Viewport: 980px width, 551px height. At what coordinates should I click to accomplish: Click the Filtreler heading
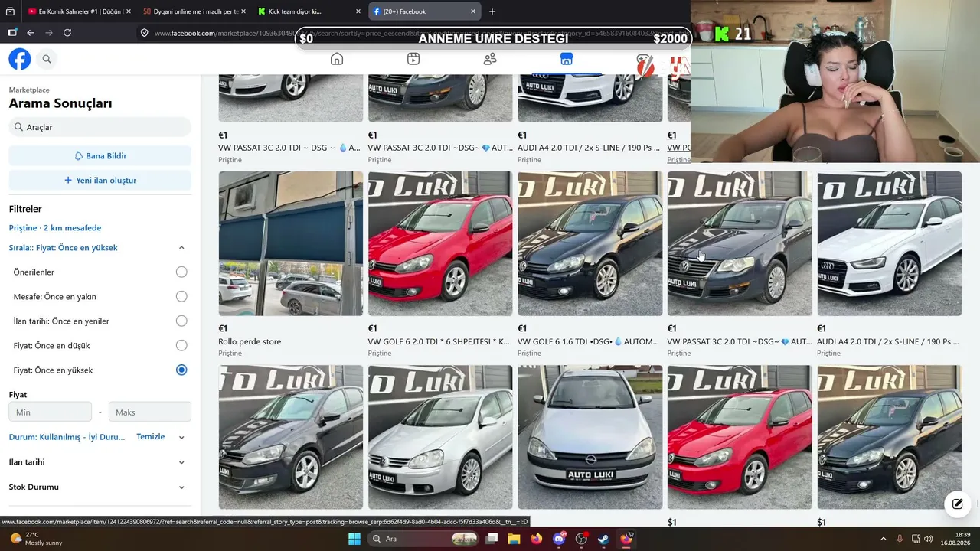coord(25,209)
